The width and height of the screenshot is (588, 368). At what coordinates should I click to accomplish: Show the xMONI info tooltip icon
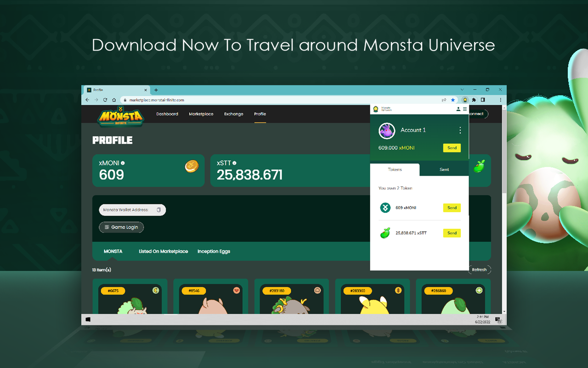tap(123, 163)
